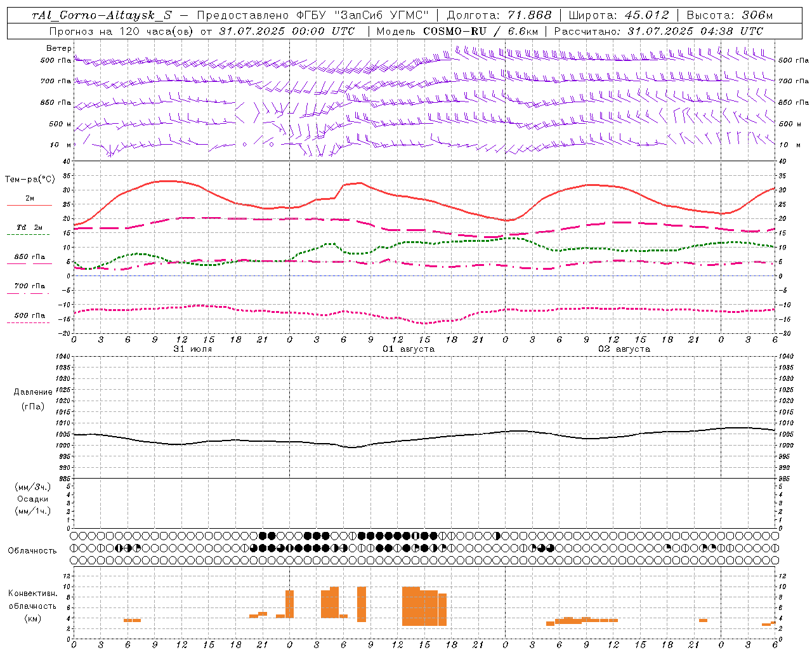Click the Ветер panel label
This screenshot has height=650, width=812.
point(59,48)
